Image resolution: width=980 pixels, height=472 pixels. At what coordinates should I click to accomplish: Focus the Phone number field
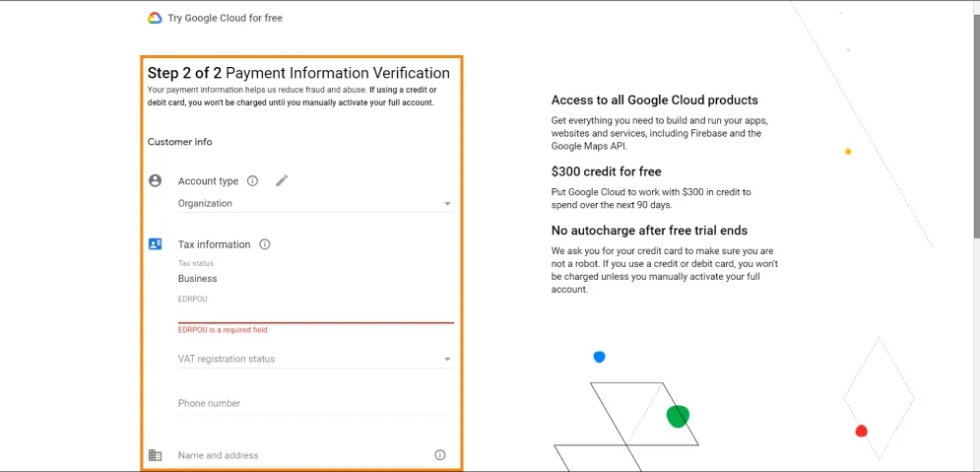point(315,403)
